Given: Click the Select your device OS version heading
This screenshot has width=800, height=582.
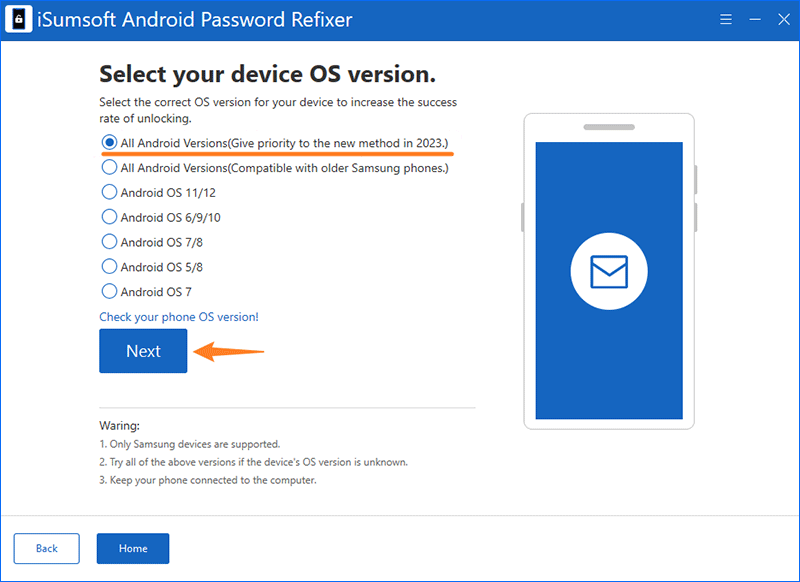Looking at the screenshot, I should pos(268,75).
